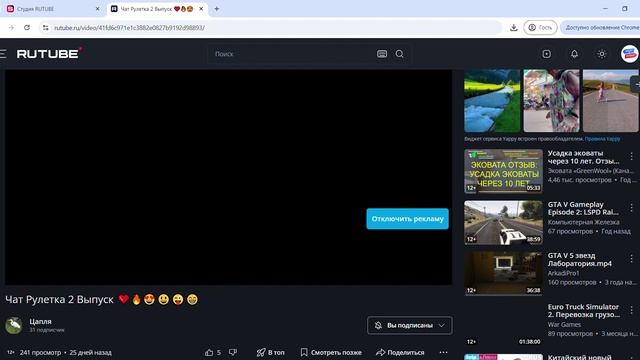Viewport: 640px width, 360px height.
Task: Open the RUTUBE hamburger menu
Action: (x=3, y=54)
